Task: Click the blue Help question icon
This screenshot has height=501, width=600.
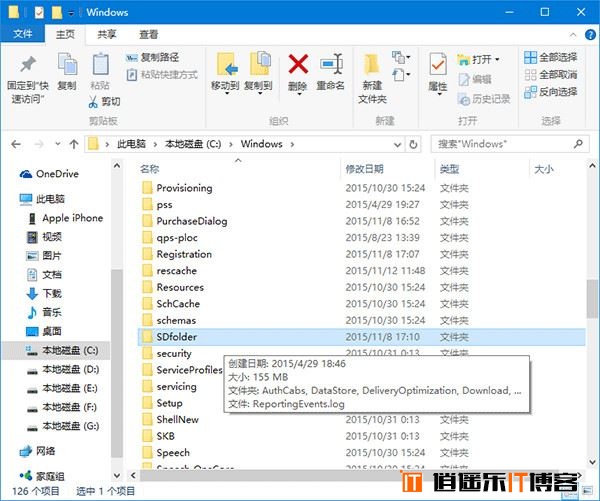Action: click(x=590, y=35)
